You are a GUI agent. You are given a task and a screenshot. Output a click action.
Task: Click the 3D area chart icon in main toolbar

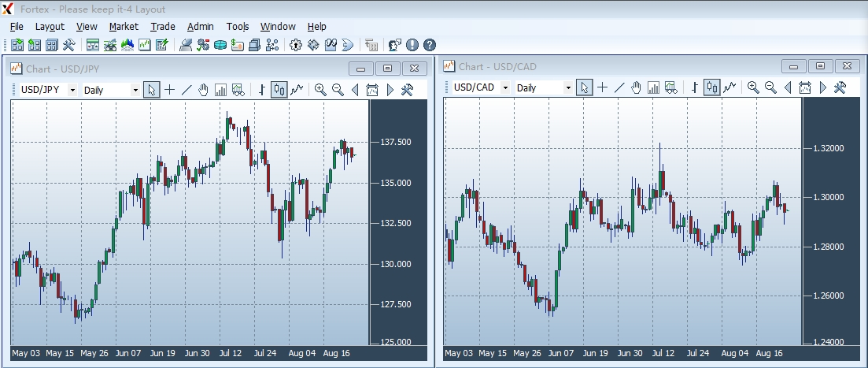pos(127,45)
